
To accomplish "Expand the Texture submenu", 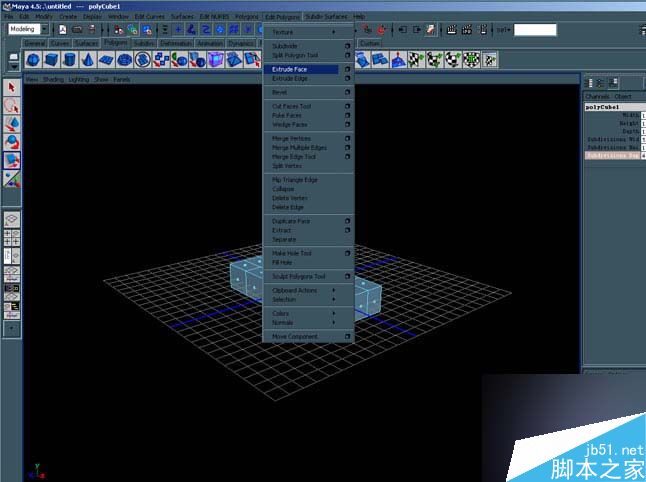I will tap(303, 32).
